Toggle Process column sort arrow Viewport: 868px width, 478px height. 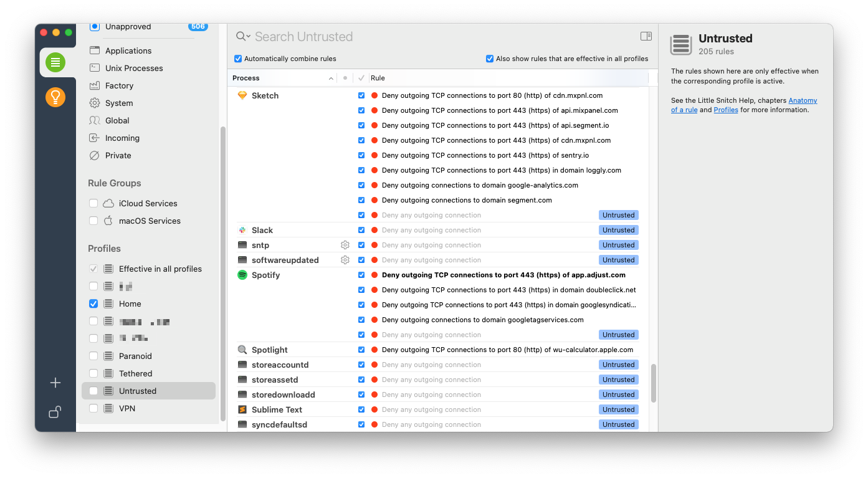click(x=331, y=78)
